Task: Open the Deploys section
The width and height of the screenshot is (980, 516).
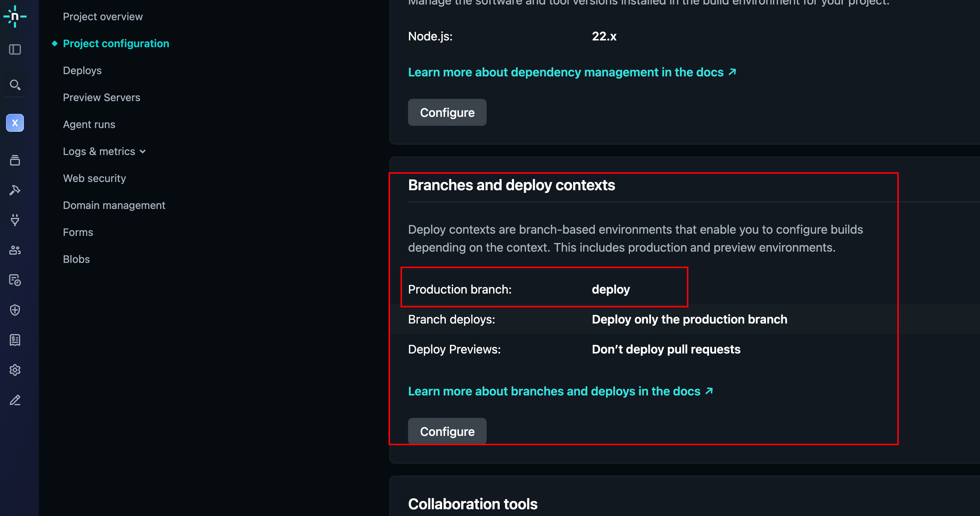Action: pyautogui.click(x=82, y=70)
